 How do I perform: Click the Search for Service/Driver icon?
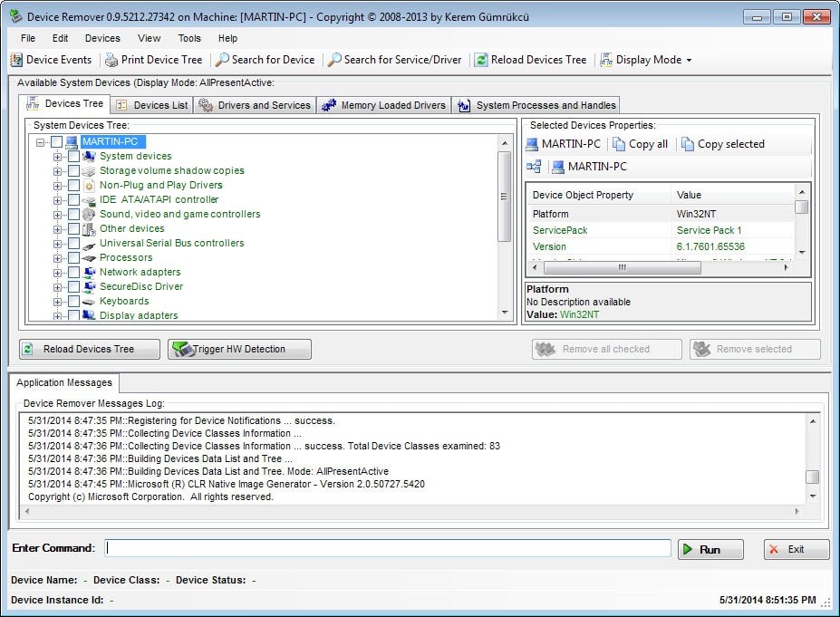coord(334,60)
